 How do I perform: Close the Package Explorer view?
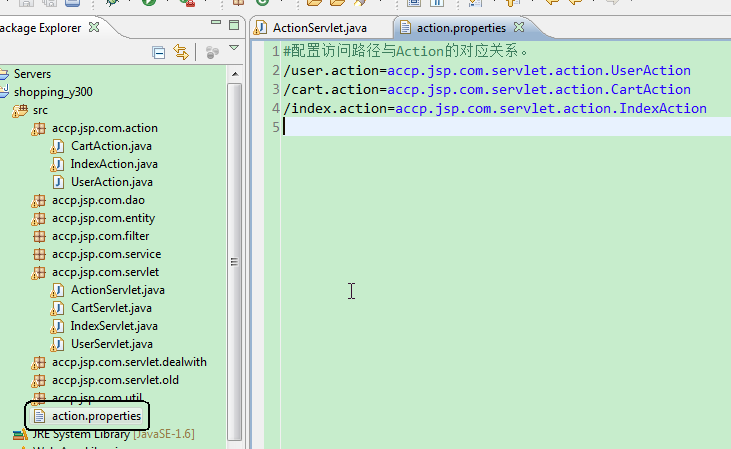[x=94, y=28]
